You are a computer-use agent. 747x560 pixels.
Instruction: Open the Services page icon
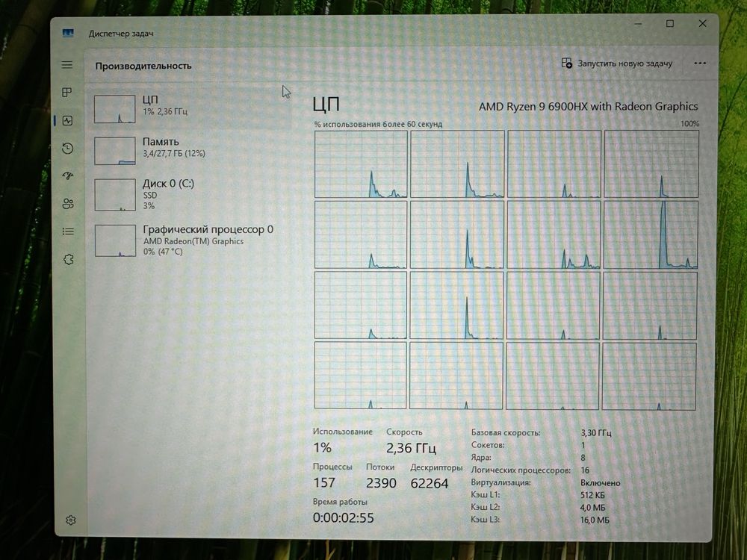(69, 260)
